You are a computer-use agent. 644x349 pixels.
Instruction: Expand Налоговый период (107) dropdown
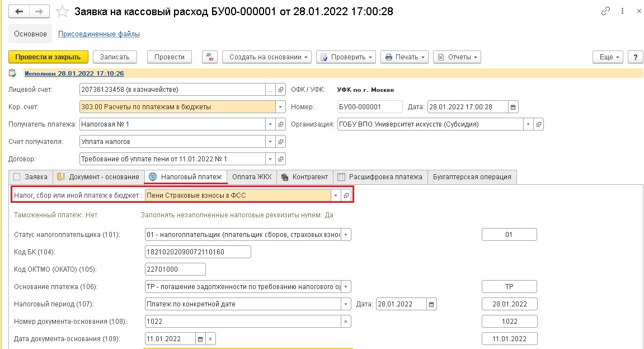346,304
